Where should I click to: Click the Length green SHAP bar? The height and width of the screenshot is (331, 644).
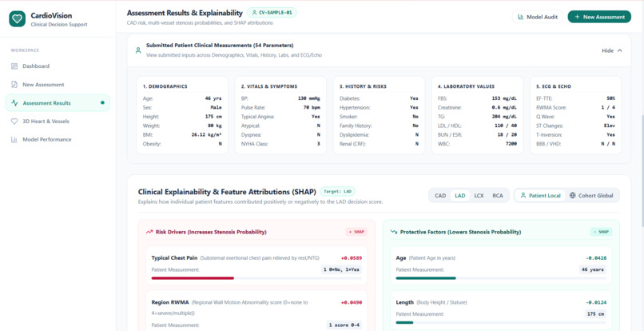[404, 323]
